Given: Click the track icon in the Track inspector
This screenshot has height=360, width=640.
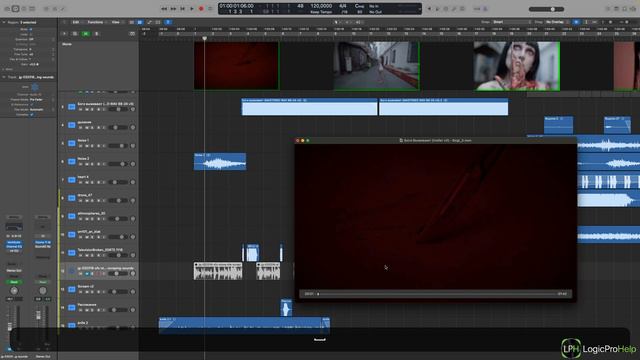Looking at the screenshot, I should pos(35,87).
